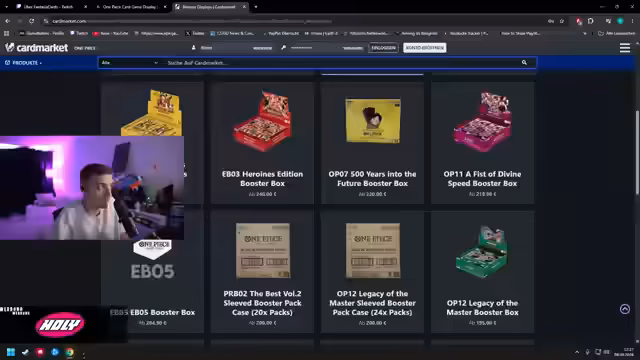
Task: Expand the Produkte dropdown menu
Action: [x=23, y=63]
